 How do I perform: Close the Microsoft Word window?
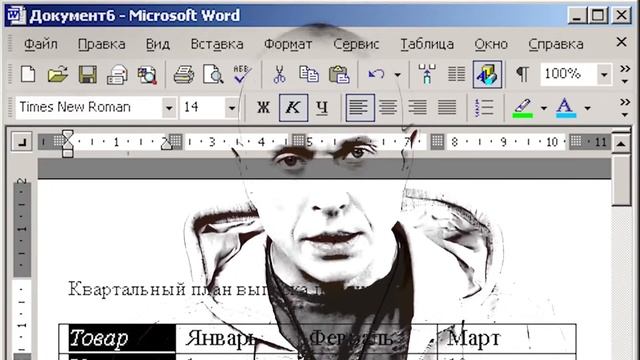click(x=622, y=16)
